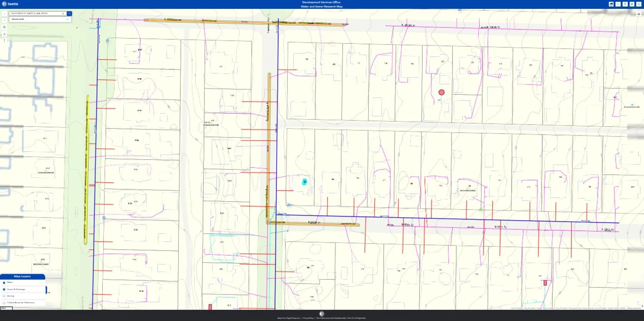Open About Our Digital Properties footer link
Screen dimensions: 644x321
289,318
